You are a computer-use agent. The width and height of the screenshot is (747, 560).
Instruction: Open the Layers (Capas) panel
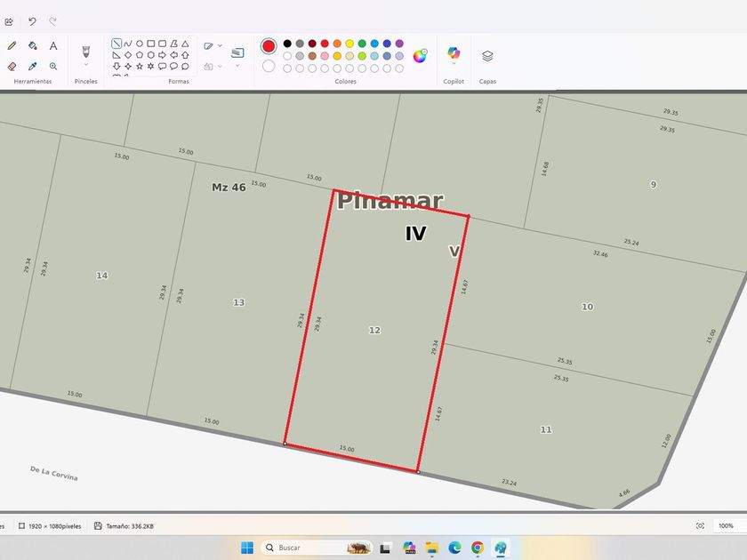(487, 56)
